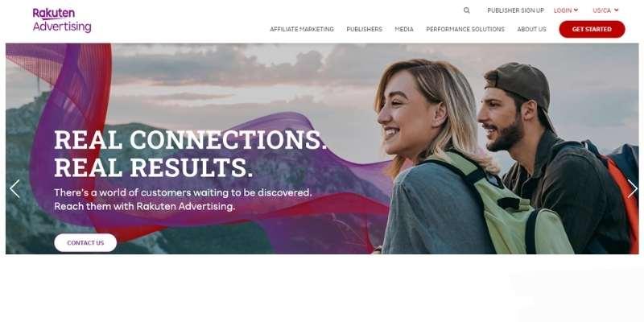Open the Publishers menu item

point(365,29)
